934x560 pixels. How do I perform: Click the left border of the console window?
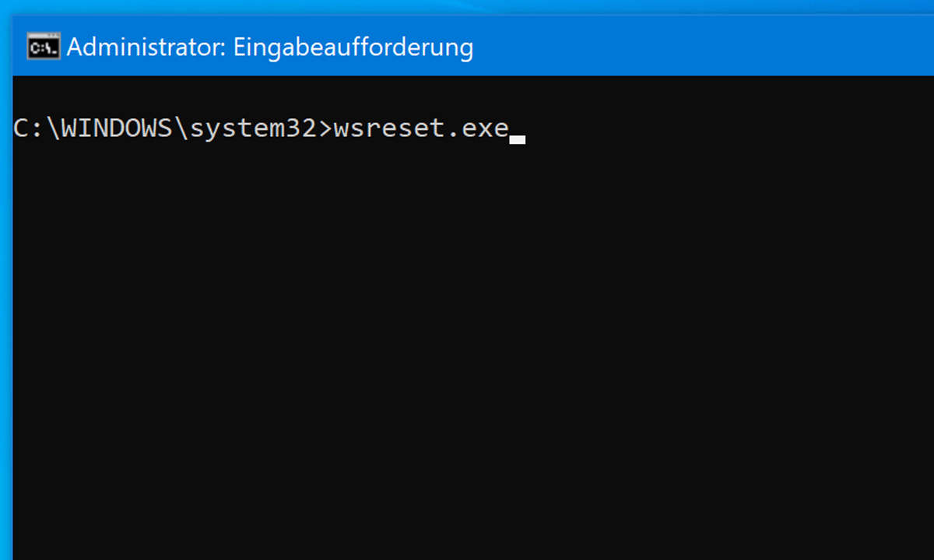tap(12, 311)
